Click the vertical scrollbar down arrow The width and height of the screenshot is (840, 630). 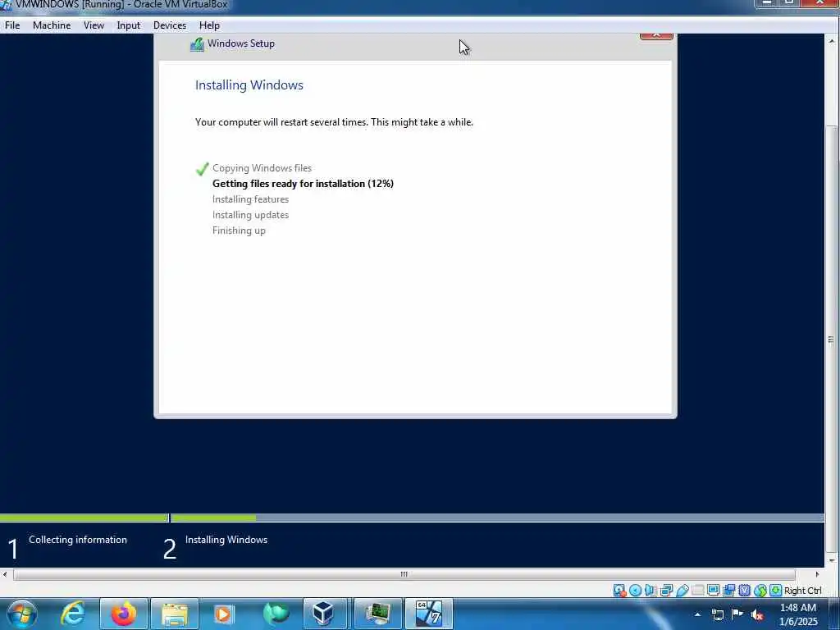pos(831,561)
